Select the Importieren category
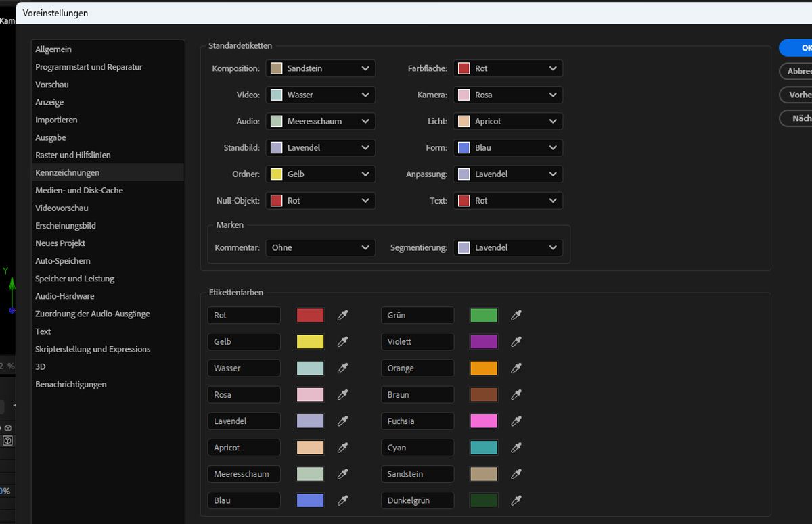Viewport: 812px width, 524px height. tap(108, 120)
